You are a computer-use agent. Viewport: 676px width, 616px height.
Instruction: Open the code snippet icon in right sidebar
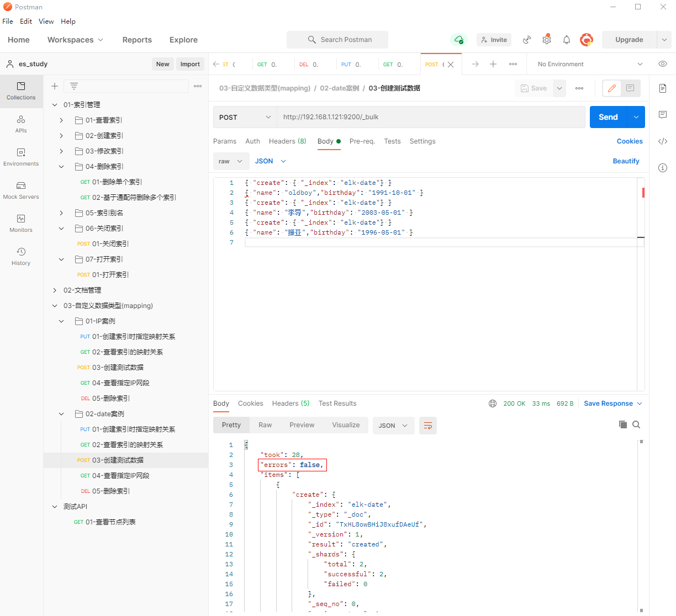click(663, 141)
